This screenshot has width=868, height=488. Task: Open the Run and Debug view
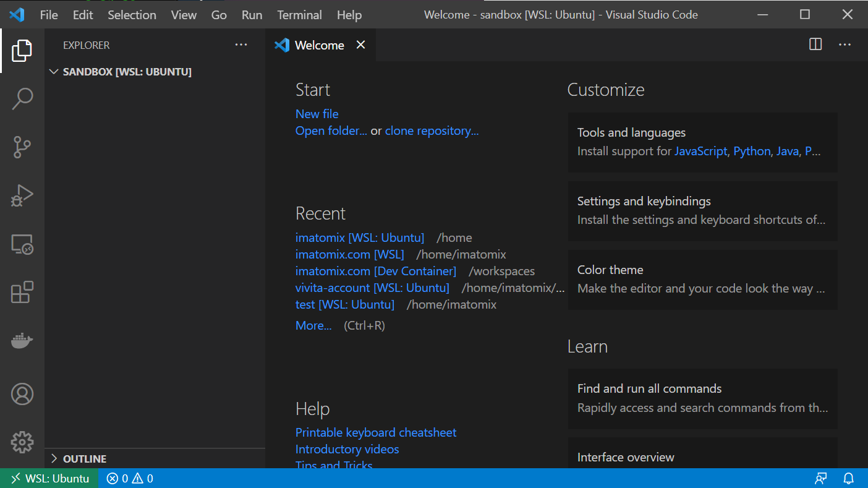click(x=22, y=195)
